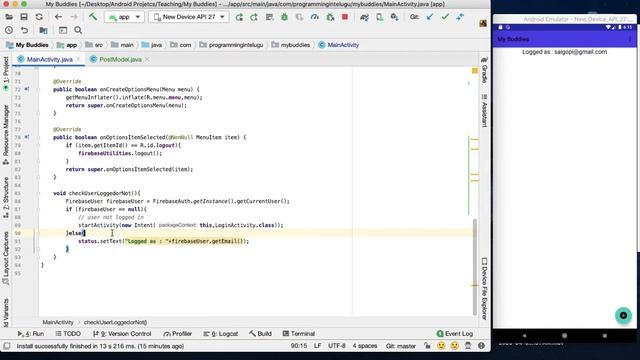Click the Project Structure folder icon
Screen dimensions: 640x360
pos(43,31)
